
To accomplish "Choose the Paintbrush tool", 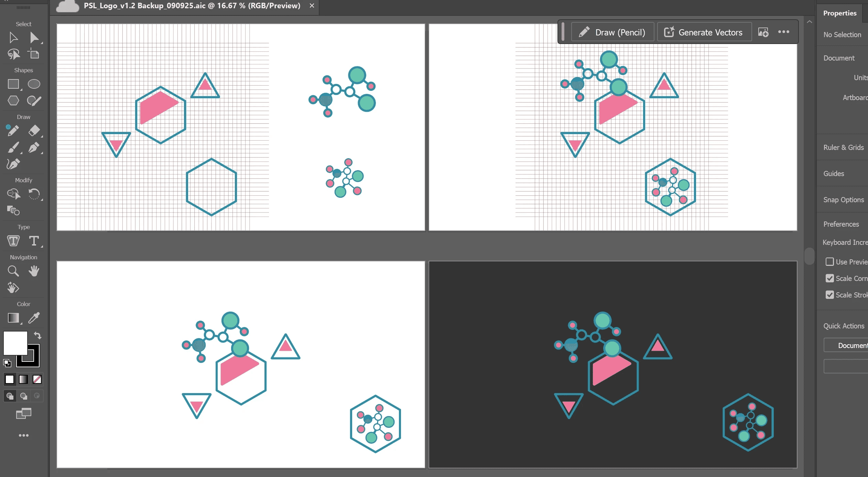I will [13, 148].
